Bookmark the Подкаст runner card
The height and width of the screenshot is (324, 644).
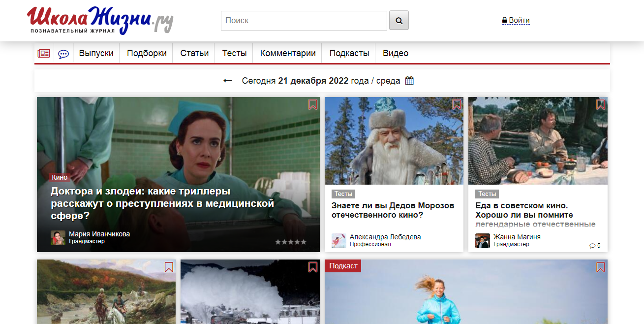click(601, 267)
